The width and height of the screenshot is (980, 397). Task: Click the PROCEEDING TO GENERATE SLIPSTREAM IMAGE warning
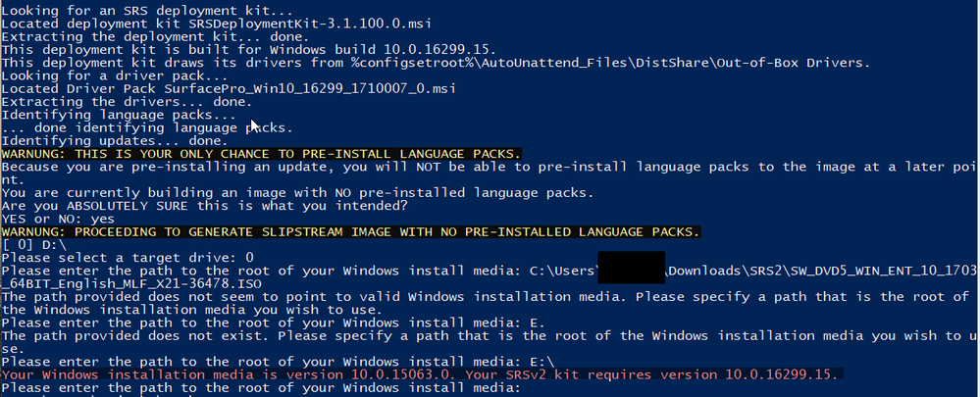point(350,231)
